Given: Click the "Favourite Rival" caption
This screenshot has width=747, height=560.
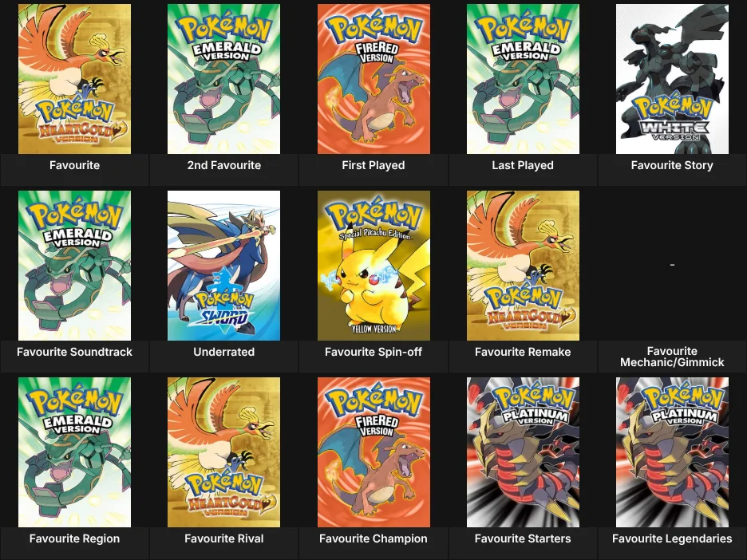Looking at the screenshot, I should (224, 538).
